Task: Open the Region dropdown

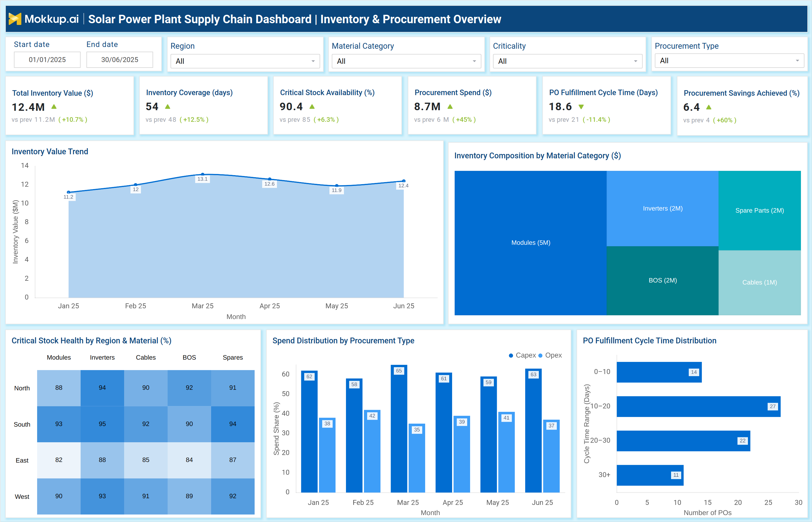Action: coord(245,61)
